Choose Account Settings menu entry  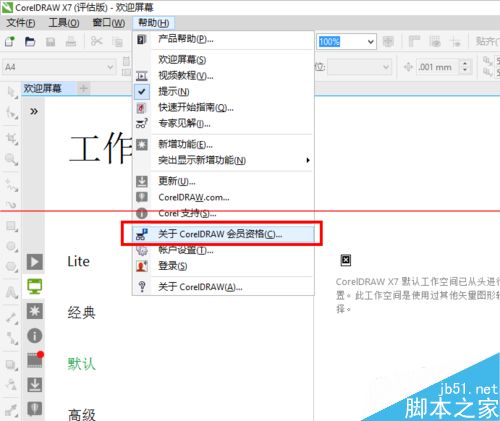point(223,250)
